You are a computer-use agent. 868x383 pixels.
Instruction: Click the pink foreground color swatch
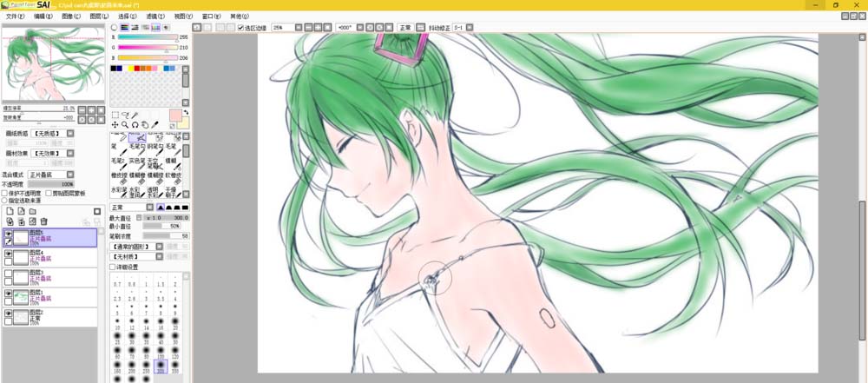[x=175, y=116]
